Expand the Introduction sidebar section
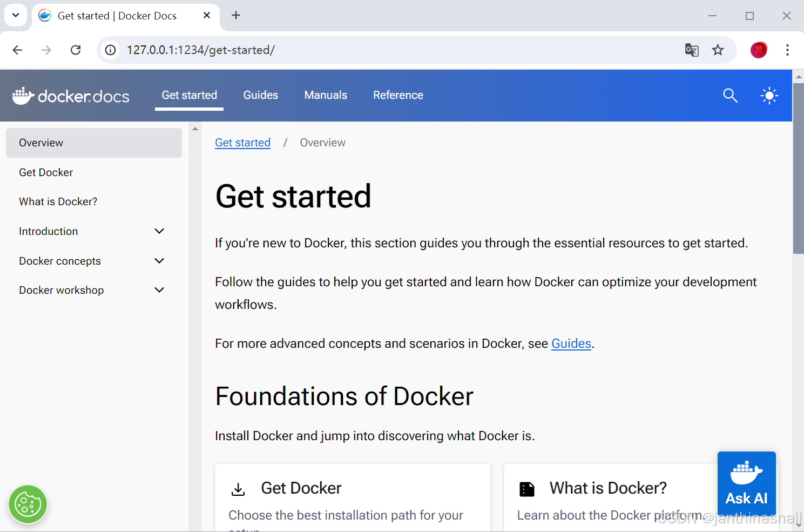The image size is (804, 532). [159, 231]
